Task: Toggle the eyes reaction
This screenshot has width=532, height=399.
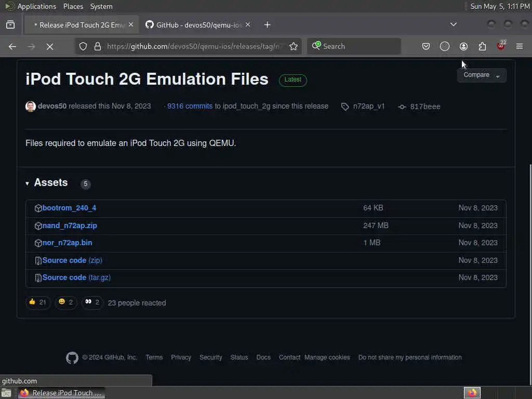Action: coord(92,302)
